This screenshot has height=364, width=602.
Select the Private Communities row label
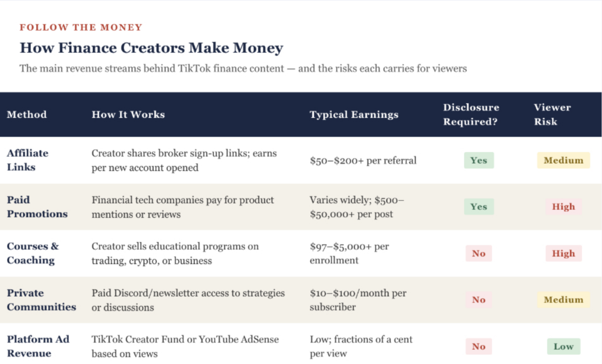click(41, 300)
